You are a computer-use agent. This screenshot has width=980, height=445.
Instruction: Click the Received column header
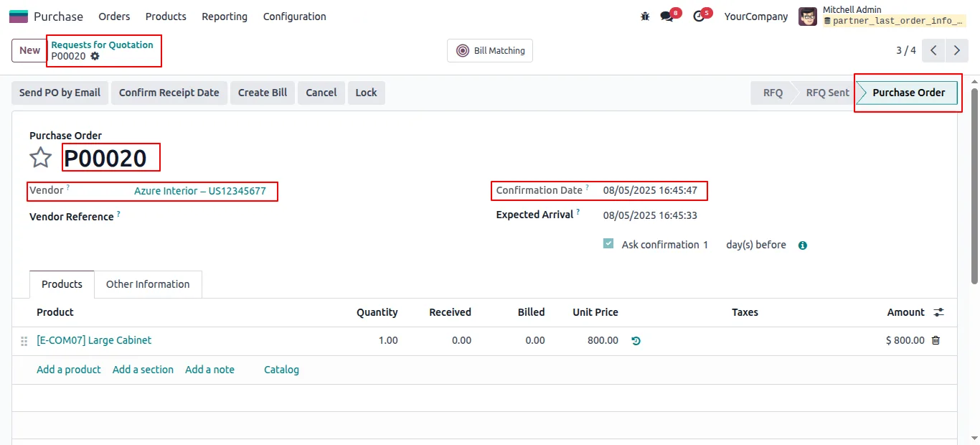(x=450, y=312)
